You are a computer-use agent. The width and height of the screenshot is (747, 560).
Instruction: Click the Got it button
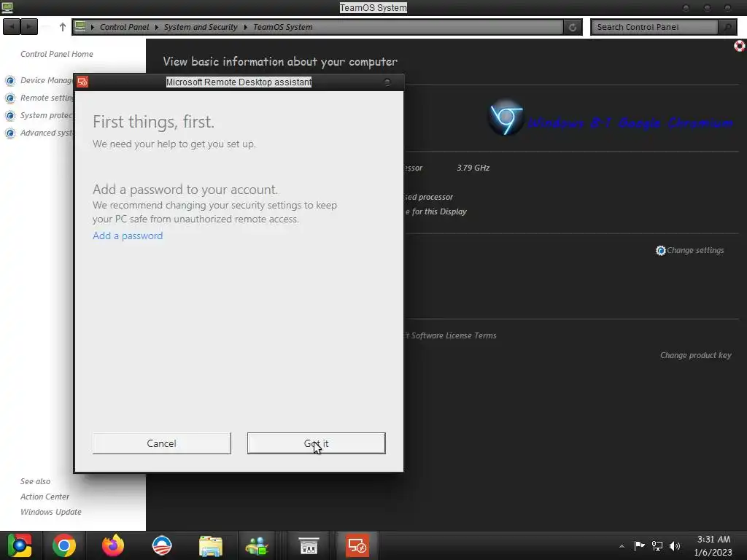tap(317, 443)
